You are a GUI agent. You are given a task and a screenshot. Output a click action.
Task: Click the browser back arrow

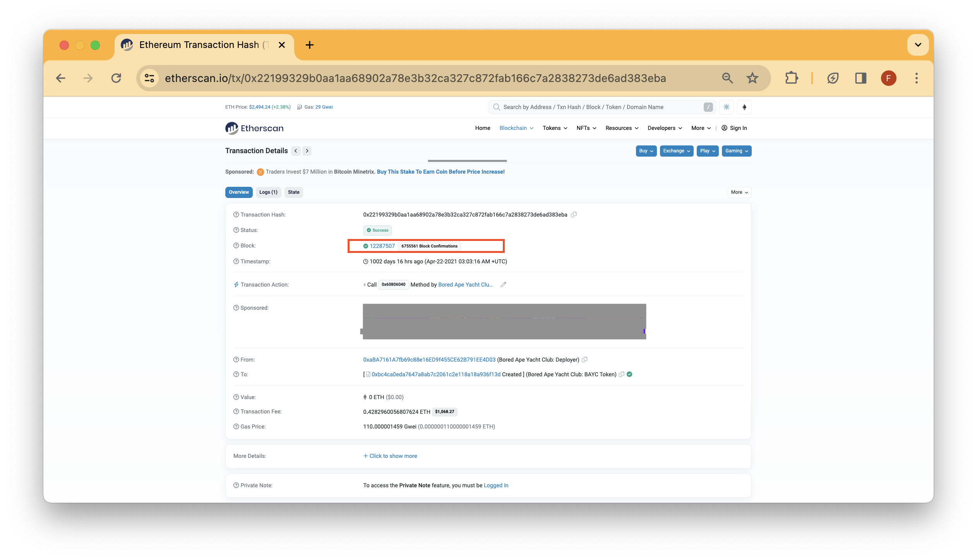coord(60,78)
